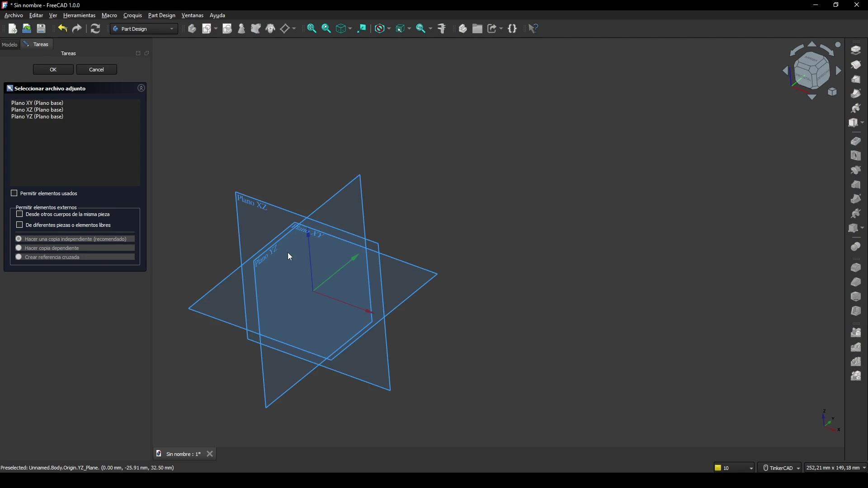This screenshot has width=868, height=488.
Task: Click the refresh recompute icon
Action: (95, 29)
